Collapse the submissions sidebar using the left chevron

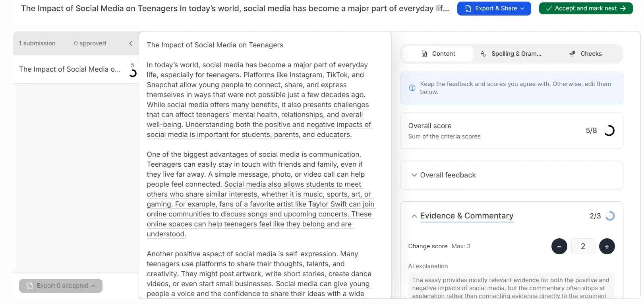click(131, 43)
